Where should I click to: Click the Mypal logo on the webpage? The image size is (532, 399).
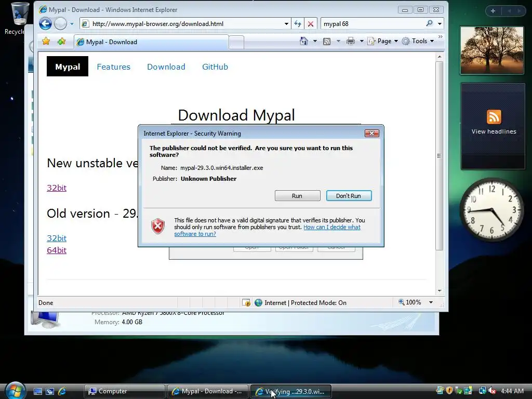(68, 66)
